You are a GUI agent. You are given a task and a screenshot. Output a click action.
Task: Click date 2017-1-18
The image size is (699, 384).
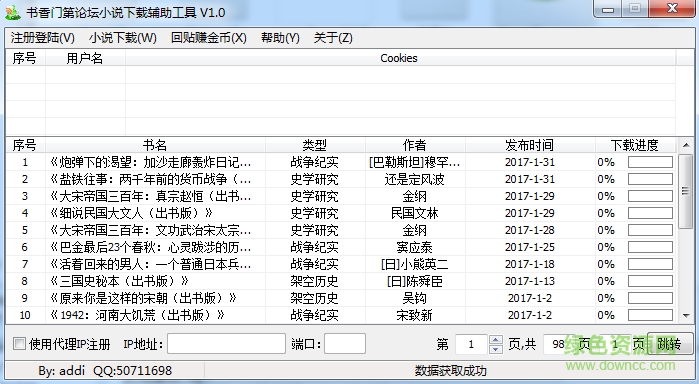(530, 264)
